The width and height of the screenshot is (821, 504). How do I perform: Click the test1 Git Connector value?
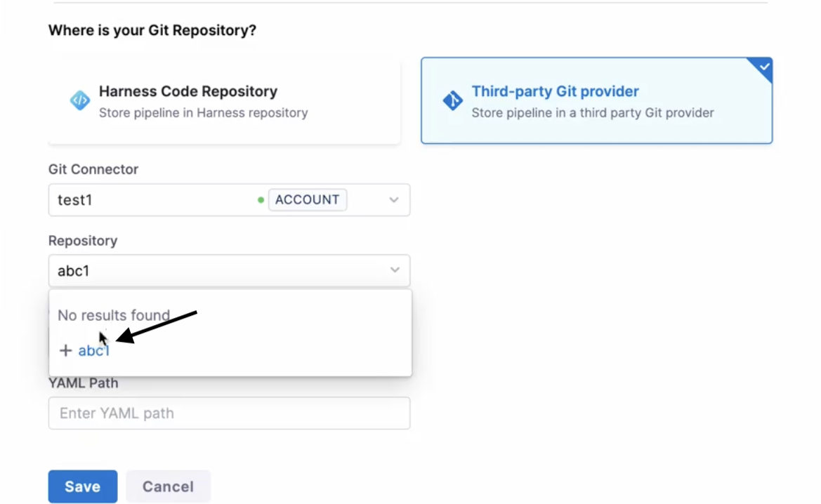(75, 200)
